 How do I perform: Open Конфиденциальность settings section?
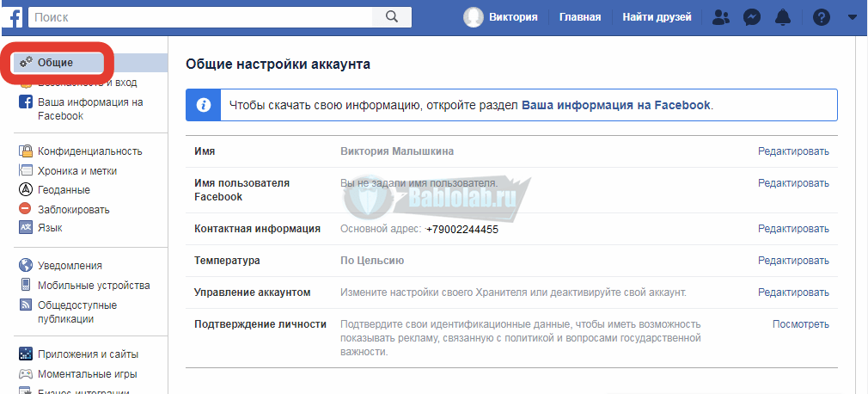(89, 151)
